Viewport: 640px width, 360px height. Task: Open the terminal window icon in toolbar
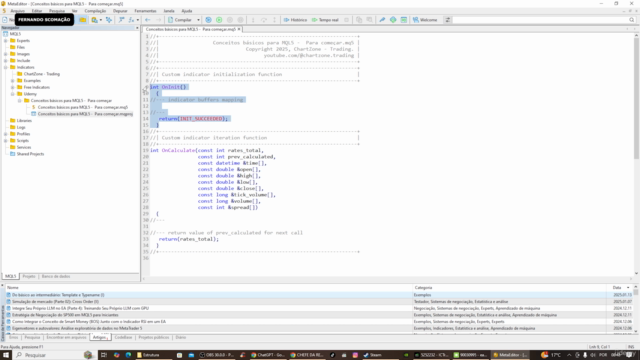[404, 20]
